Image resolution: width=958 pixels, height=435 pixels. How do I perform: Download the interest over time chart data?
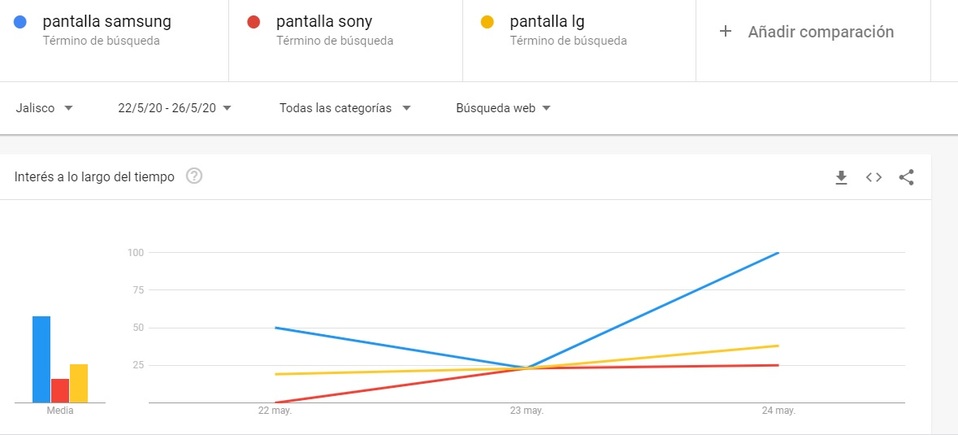point(841,177)
